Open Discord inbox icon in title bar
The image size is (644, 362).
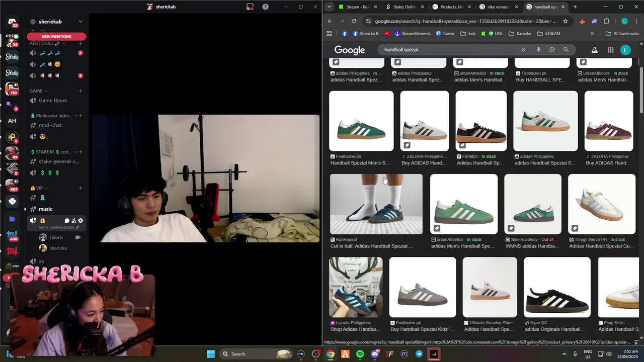tap(250, 7)
